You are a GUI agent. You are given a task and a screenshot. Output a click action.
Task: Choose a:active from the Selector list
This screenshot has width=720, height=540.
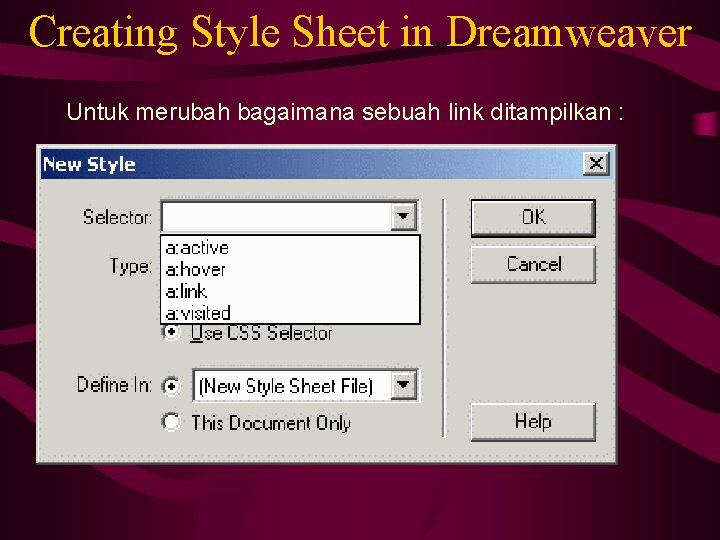pos(290,248)
